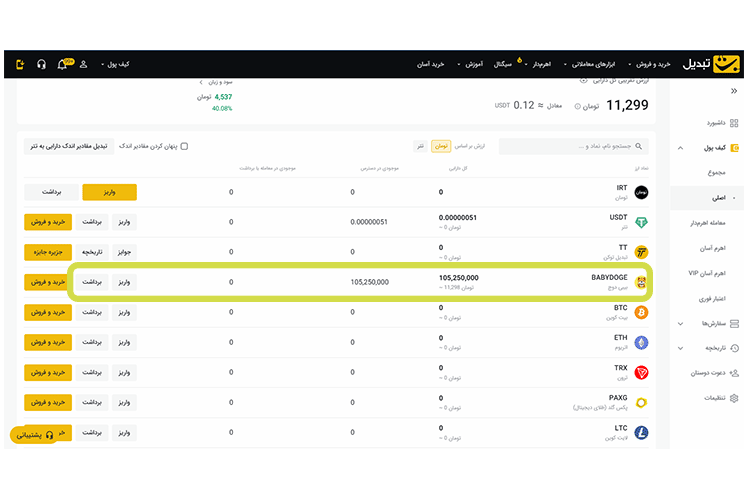Click the BABYDOGE coin icon
Screen dimensions: 748x500
[641, 282]
